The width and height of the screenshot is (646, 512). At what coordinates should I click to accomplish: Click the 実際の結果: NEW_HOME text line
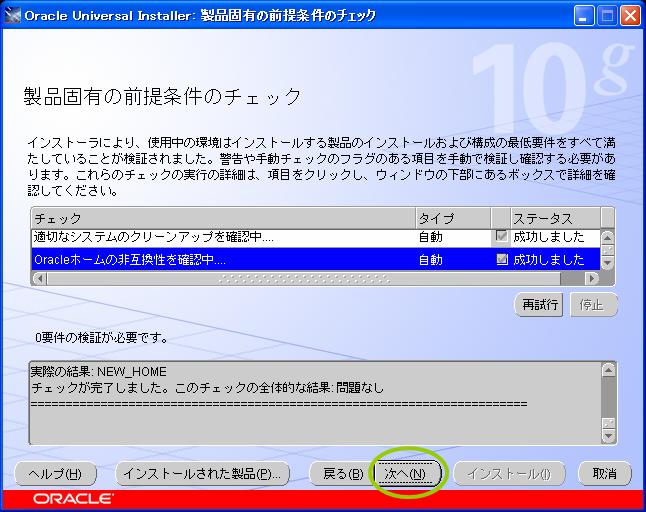[x=98, y=372]
